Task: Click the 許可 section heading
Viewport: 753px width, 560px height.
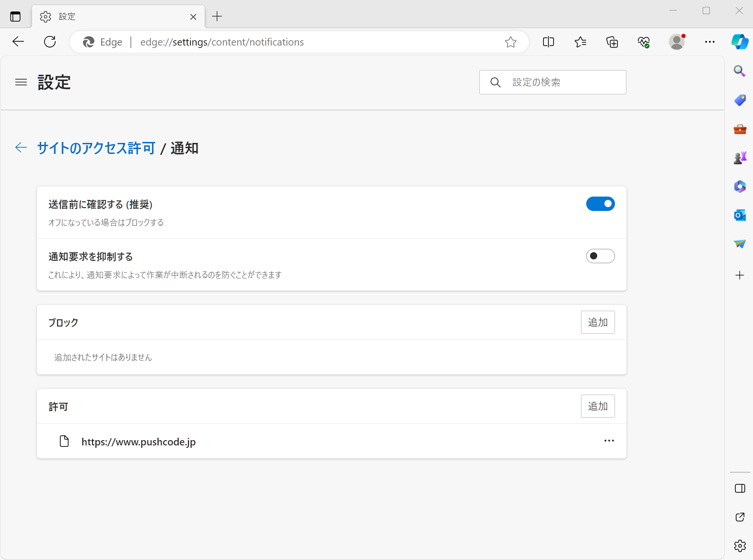Action: coord(58,407)
